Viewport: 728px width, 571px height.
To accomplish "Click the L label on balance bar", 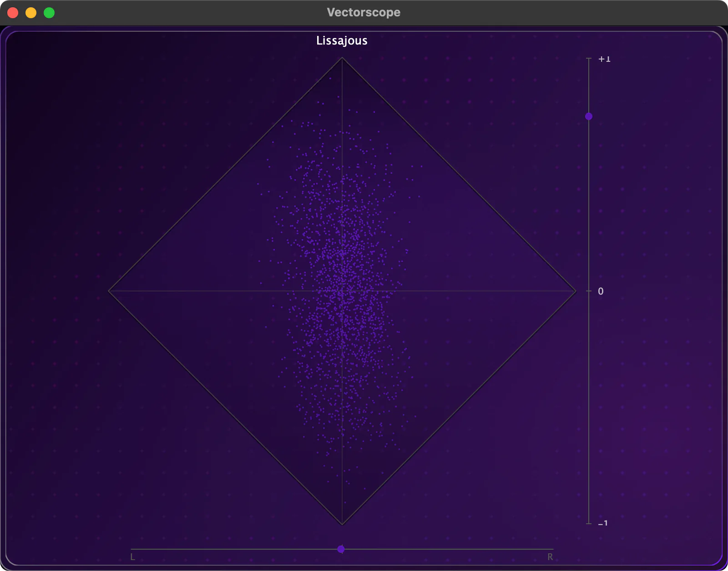I will click(x=133, y=557).
